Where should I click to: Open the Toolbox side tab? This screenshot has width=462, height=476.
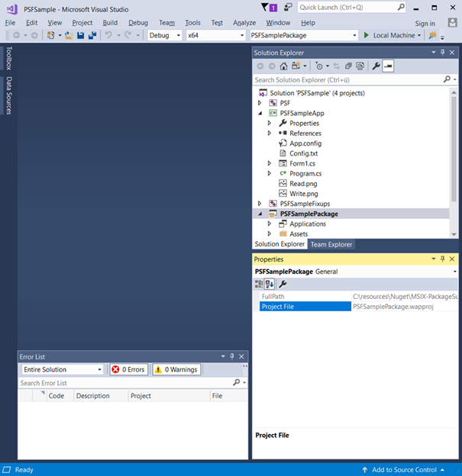[x=9, y=58]
